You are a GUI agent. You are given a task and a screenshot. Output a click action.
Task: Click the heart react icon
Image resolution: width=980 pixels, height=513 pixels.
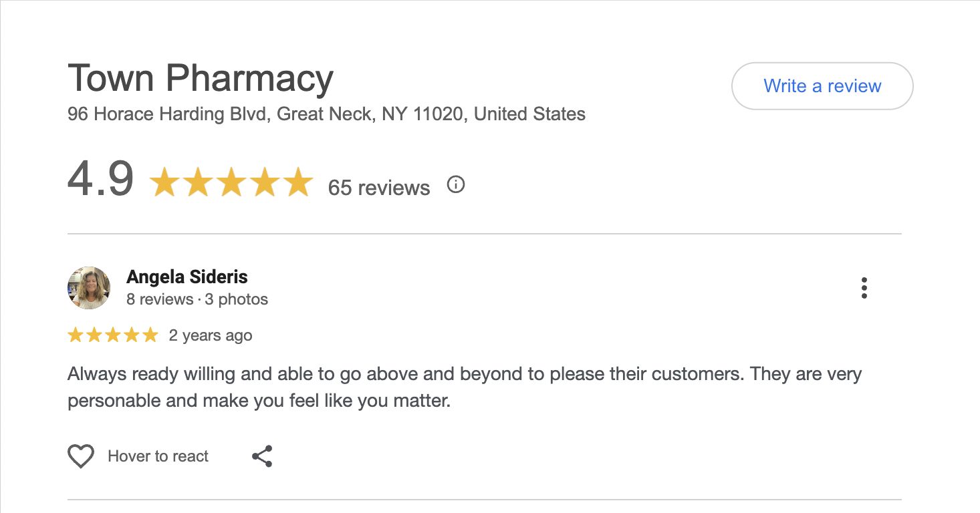click(81, 456)
